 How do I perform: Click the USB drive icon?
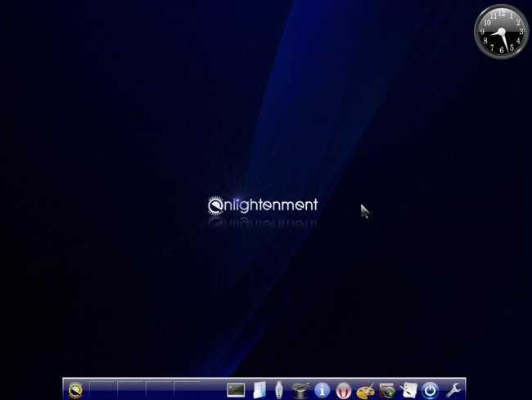pyautogui.click(x=278, y=390)
